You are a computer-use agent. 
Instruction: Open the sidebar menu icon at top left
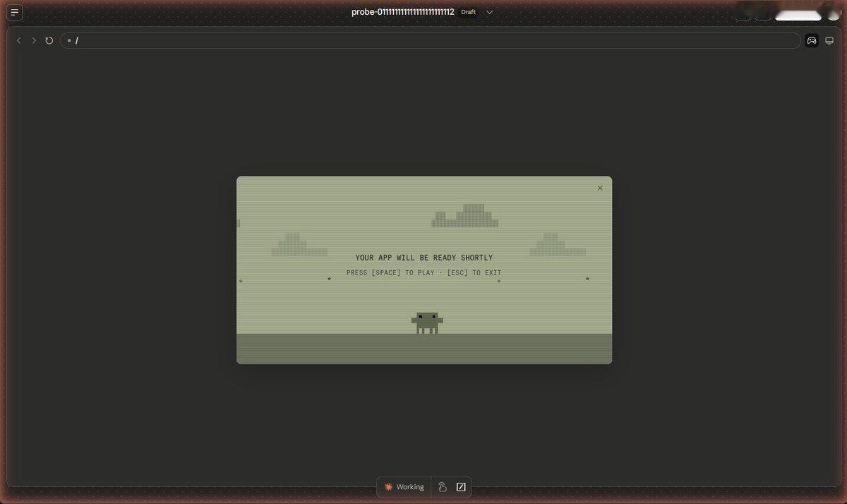tap(15, 12)
